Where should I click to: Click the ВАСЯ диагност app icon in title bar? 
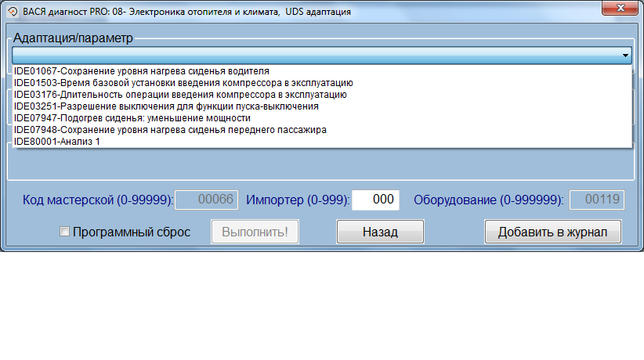point(12,13)
